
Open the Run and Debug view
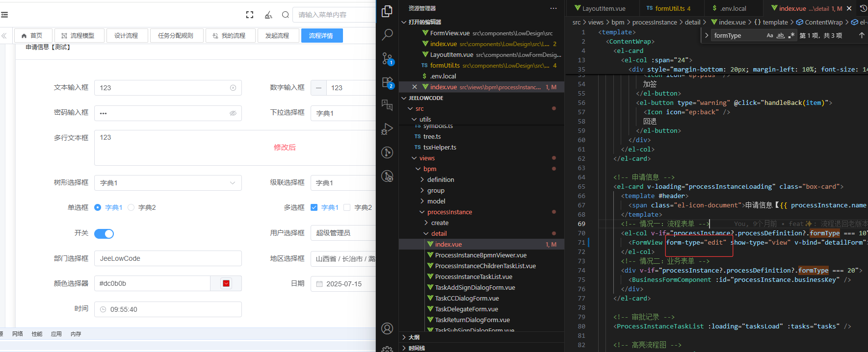coord(387,129)
